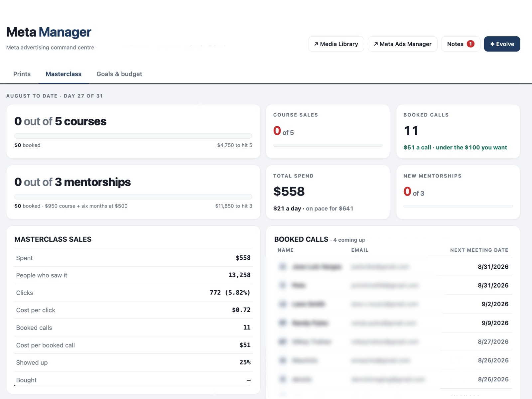
Task: Click the 9/2/2026 meeting date
Action: click(495, 304)
